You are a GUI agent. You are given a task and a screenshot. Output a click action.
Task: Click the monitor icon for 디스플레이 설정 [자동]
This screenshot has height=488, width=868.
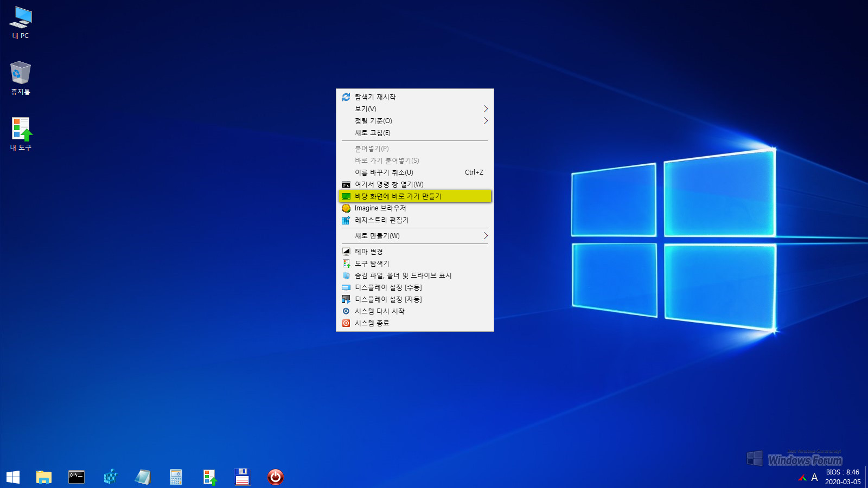346,299
